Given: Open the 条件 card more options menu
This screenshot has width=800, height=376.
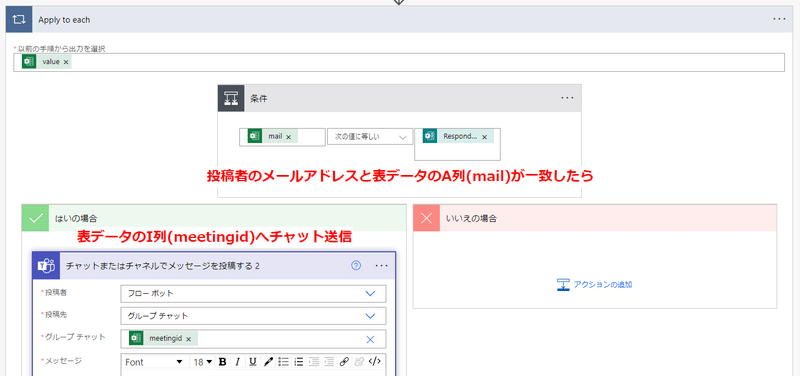Looking at the screenshot, I should [567, 98].
